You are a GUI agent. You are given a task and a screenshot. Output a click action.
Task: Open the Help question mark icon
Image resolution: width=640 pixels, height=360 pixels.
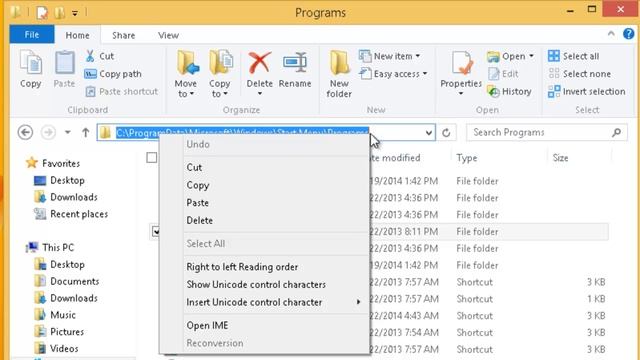point(629,34)
